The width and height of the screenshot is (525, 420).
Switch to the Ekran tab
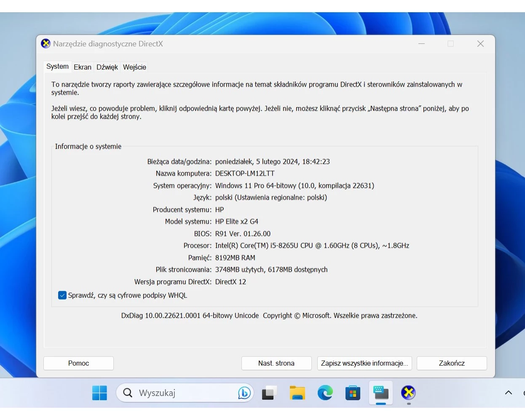pos(83,67)
